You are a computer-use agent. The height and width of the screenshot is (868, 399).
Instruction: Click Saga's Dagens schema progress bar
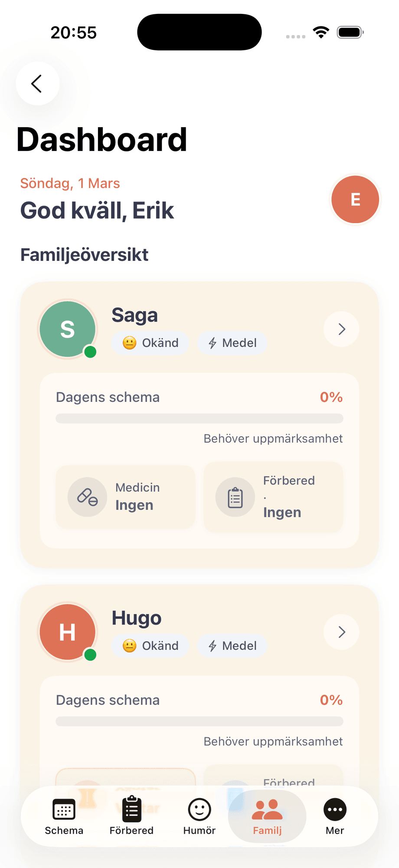tap(199, 418)
